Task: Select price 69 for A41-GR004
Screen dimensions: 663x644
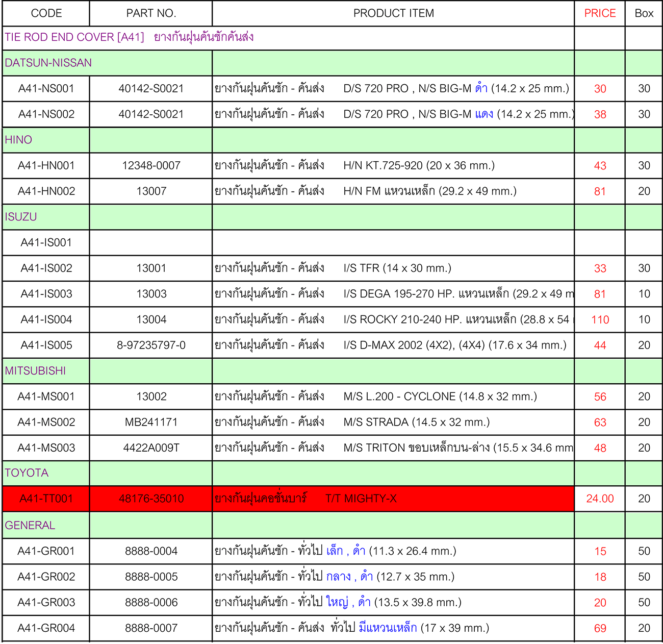Action: (x=600, y=629)
